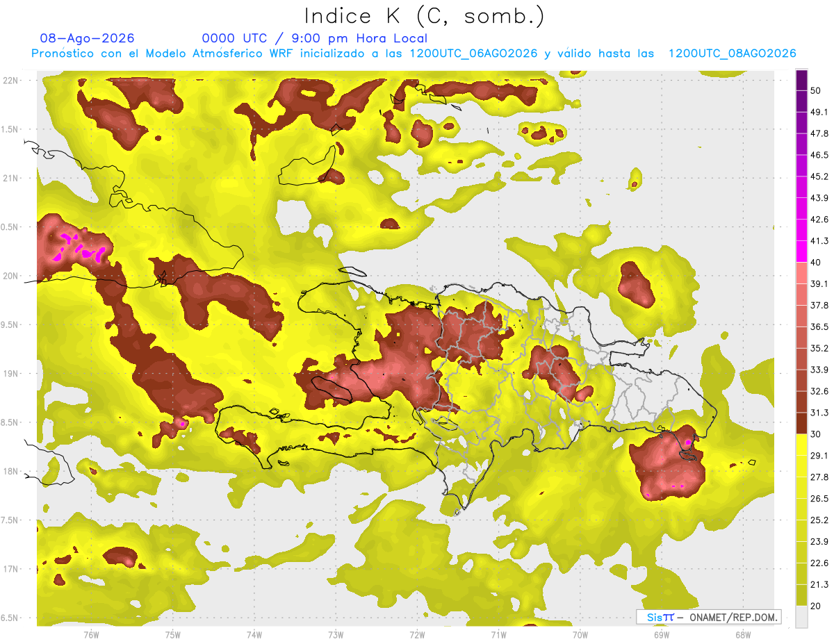Click the colorbar value '41.3'
Screen dimensions: 834x644
point(820,241)
